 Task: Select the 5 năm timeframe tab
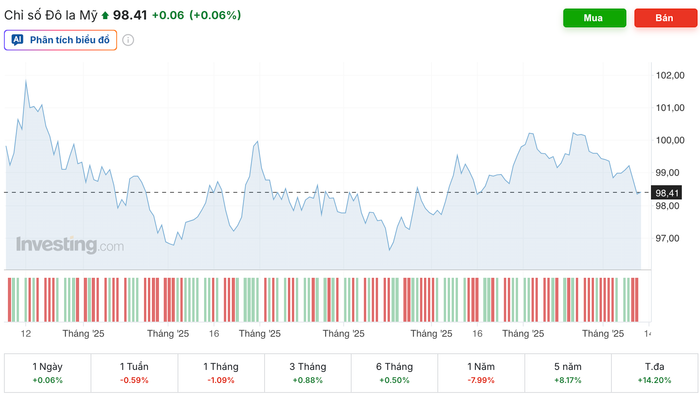coord(568,373)
